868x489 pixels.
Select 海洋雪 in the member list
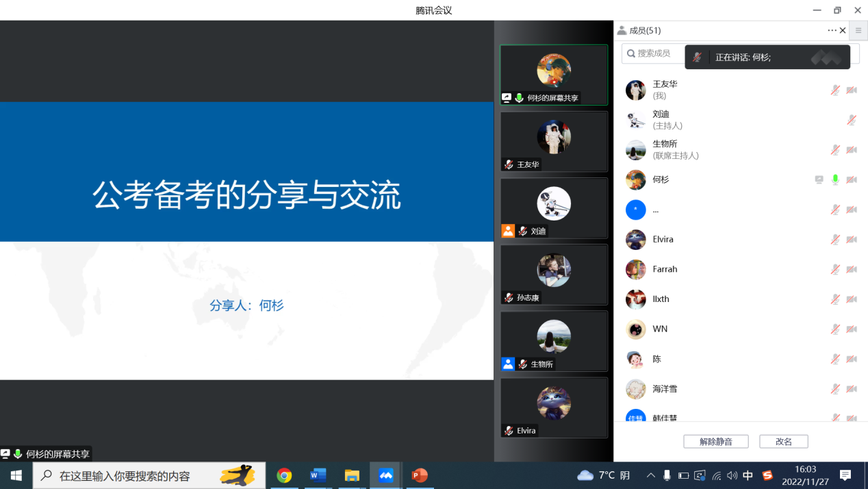coord(665,388)
